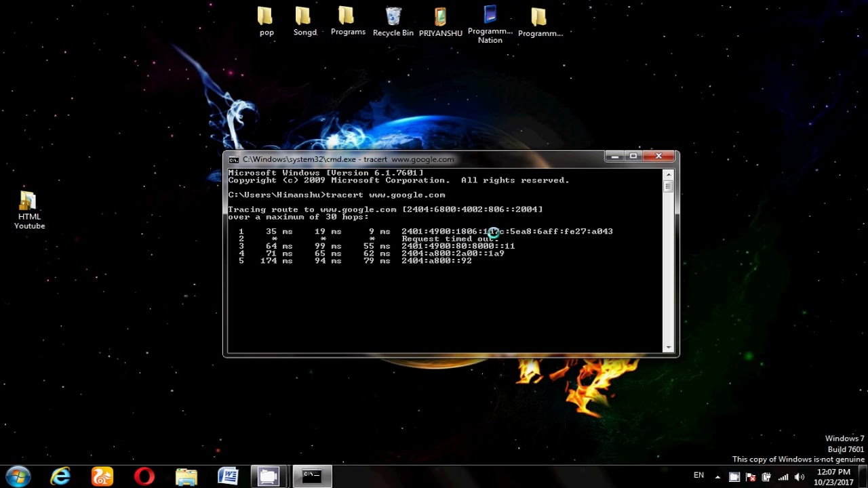Open Action Center flag icon
868x488 pixels.
[x=751, y=476]
